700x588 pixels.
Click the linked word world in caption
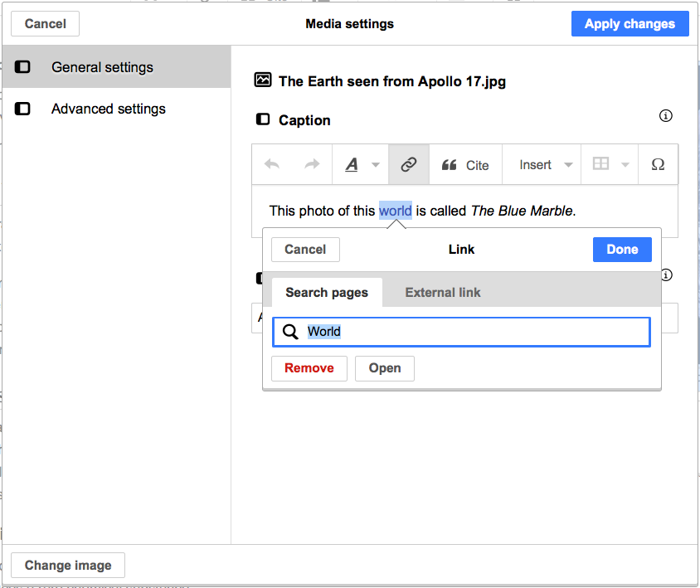pyautogui.click(x=395, y=211)
